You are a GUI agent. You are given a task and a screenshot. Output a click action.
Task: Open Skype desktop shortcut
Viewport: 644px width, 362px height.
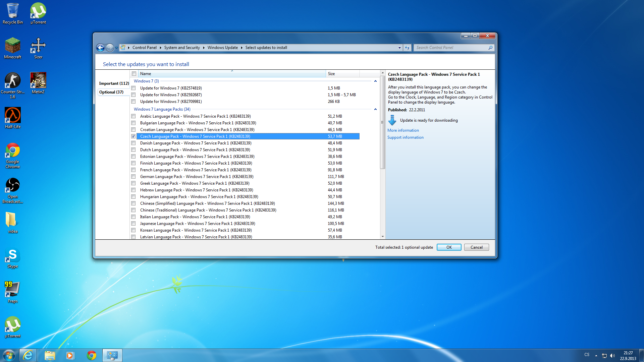click(x=13, y=255)
